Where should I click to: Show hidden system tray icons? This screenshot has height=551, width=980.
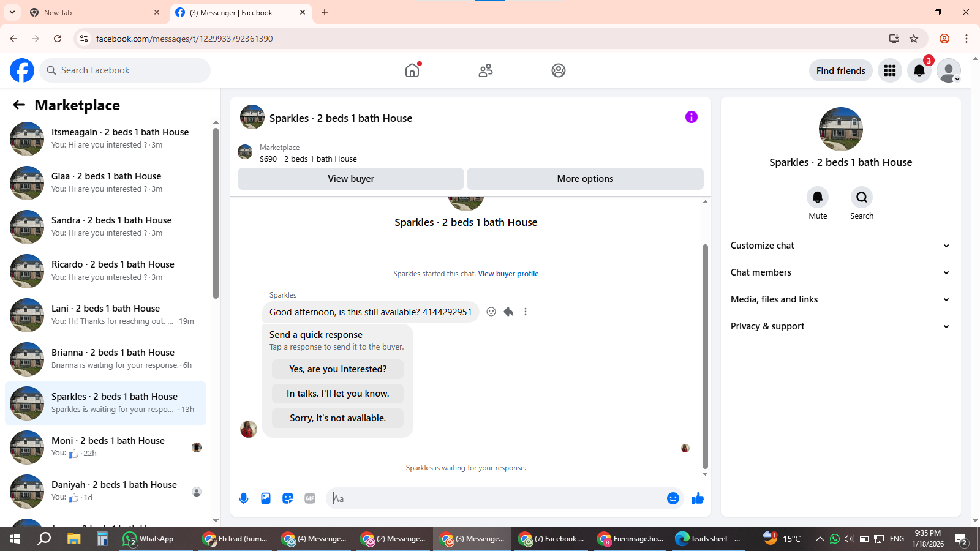pos(820,539)
